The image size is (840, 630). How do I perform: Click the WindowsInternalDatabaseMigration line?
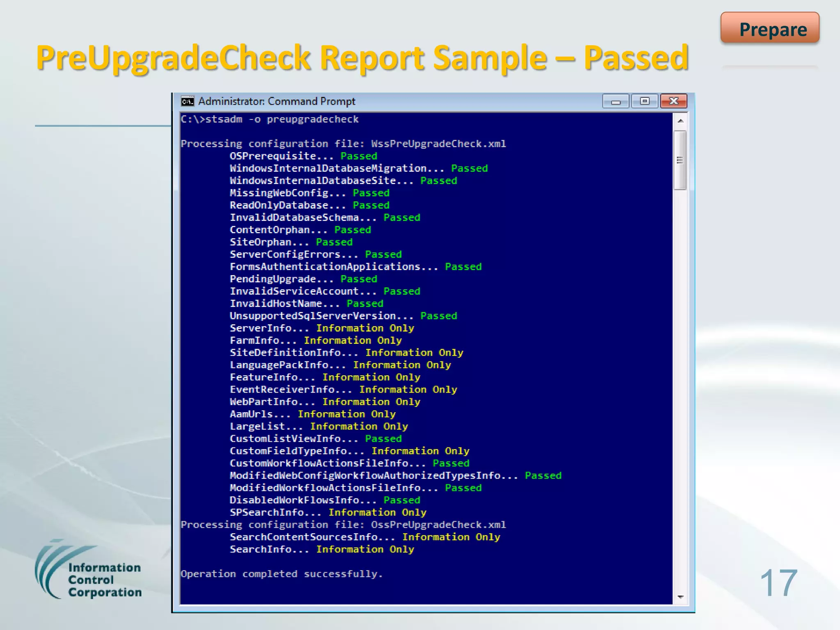pos(359,169)
